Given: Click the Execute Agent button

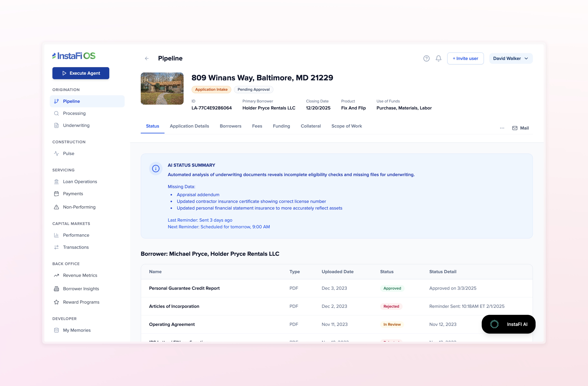Looking at the screenshot, I should coord(81,73).
